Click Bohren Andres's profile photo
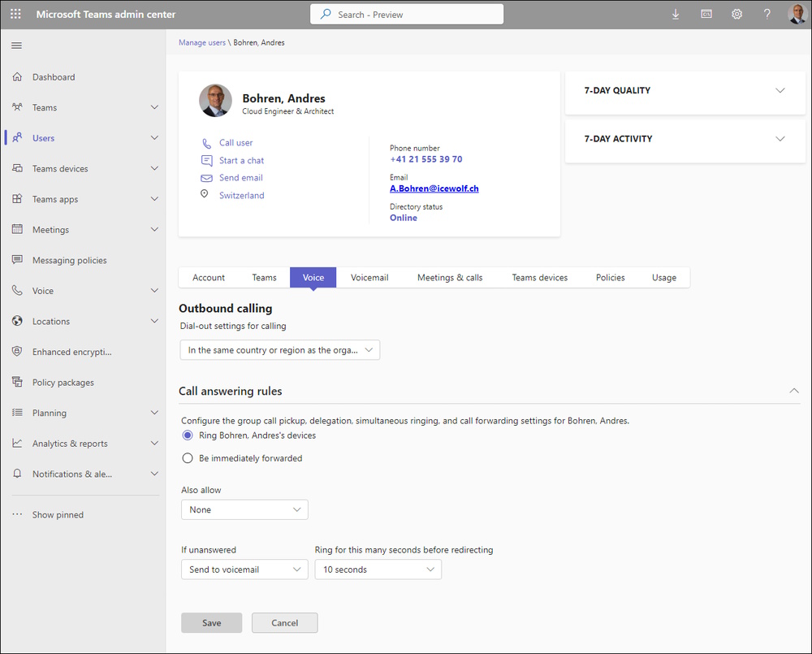The height and width of the screenshot is (654, 812). coord(215,101)
